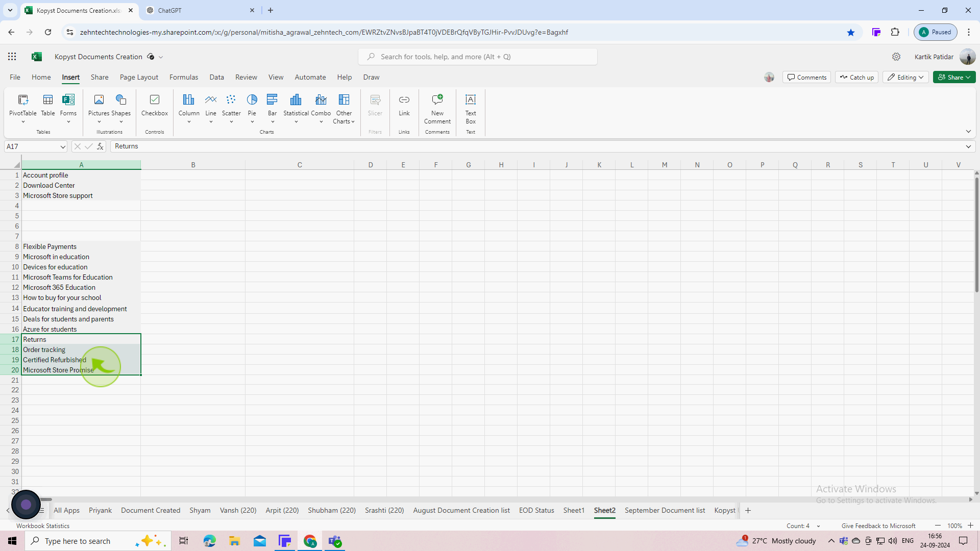The width and height of the screenshot is (980, 551).
Task: Open the settings gear icon
Action: (896, 57)
